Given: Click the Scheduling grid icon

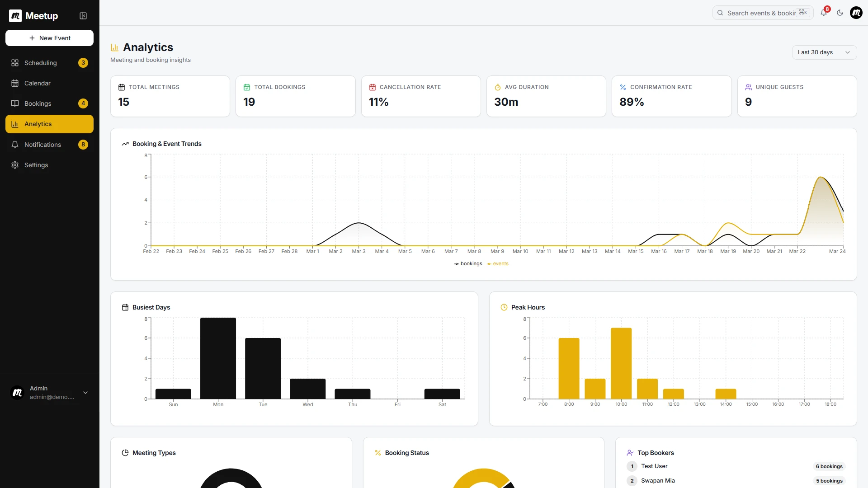Looking at the screenshot, I should click(x=15, y=63).
